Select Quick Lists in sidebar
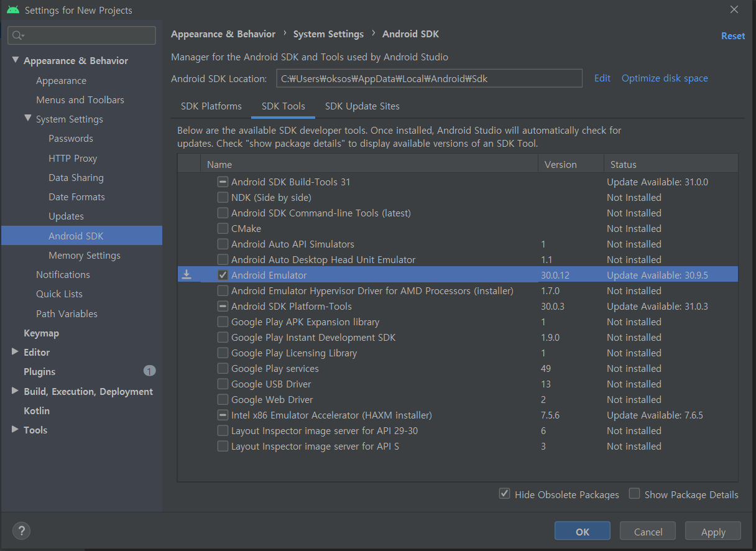Screen dimensions: 756x551 [59, 294]
